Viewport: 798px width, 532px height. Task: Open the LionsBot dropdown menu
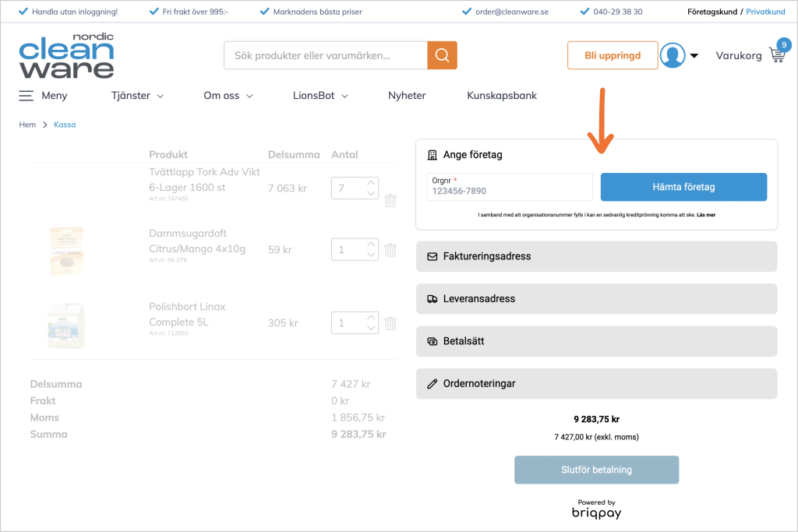coord(320,96)
